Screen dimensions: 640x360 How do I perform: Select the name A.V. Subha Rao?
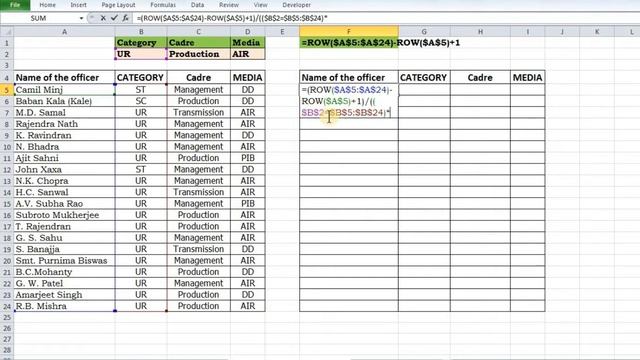click(x=49, y=204)
